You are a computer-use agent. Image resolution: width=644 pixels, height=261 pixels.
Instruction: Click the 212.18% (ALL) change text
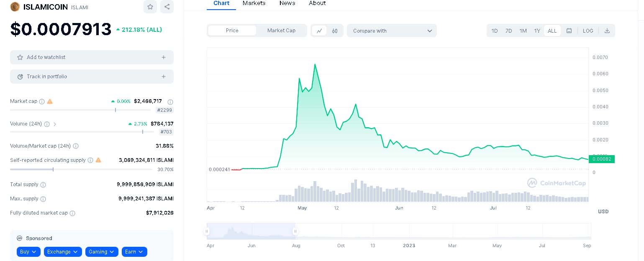click(139, 30)
